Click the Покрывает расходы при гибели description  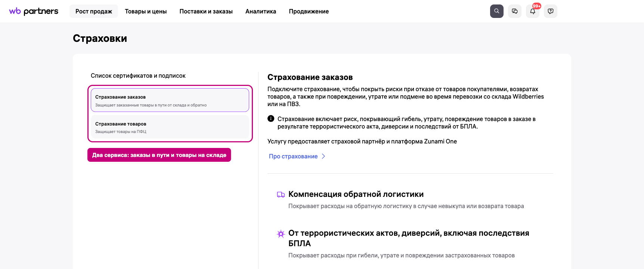click(x=402, y=255)
